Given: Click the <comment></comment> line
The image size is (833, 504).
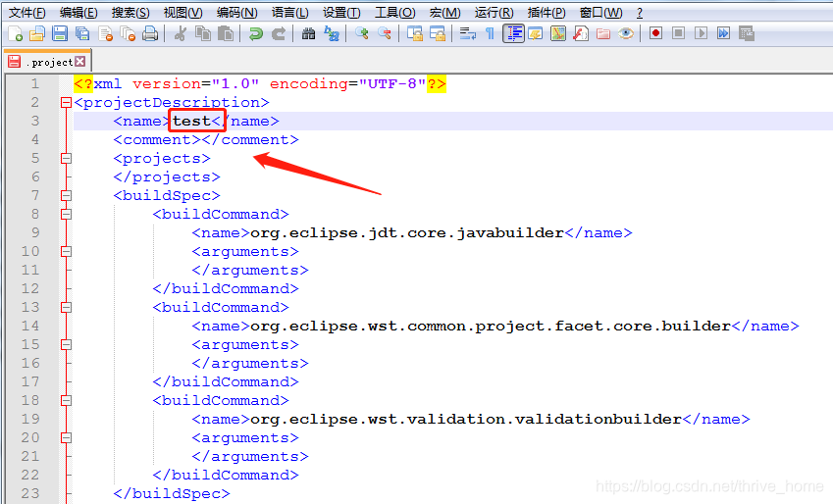Looking at the screenshot, I should point(206,139).
